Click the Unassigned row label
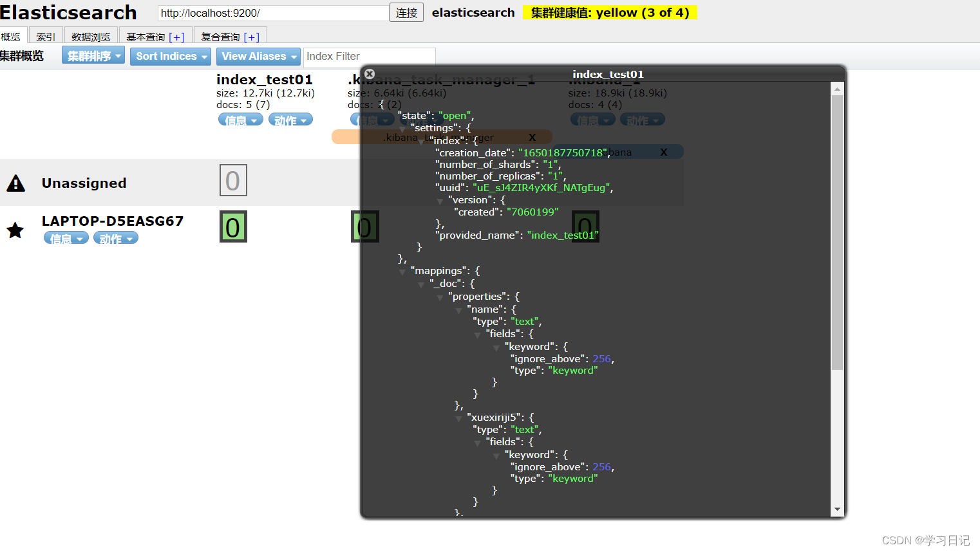Screen dimensions: 980x552 pos(84,183)
